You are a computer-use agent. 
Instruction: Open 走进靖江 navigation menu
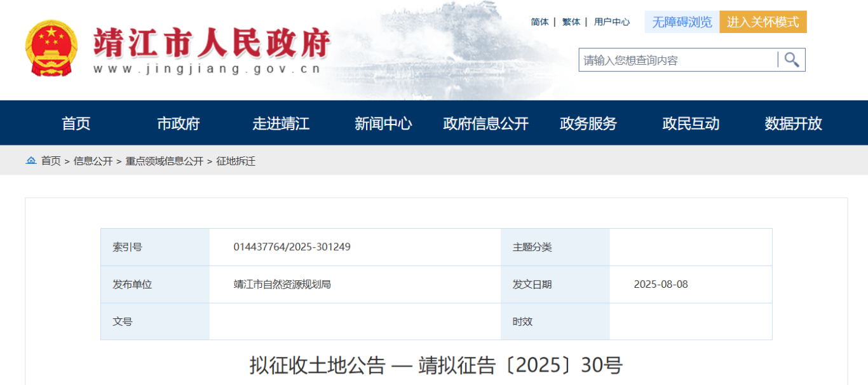[281, 123]
